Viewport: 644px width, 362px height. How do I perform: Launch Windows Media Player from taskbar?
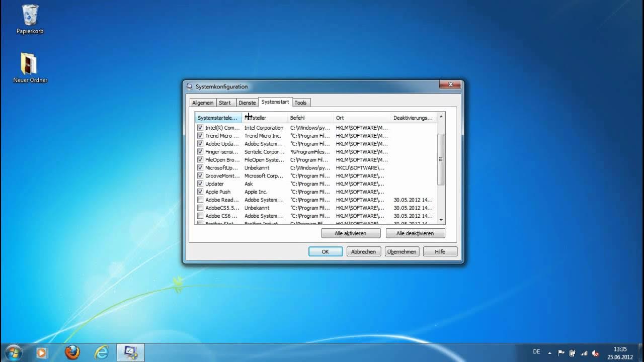click(x=42, y=353)
